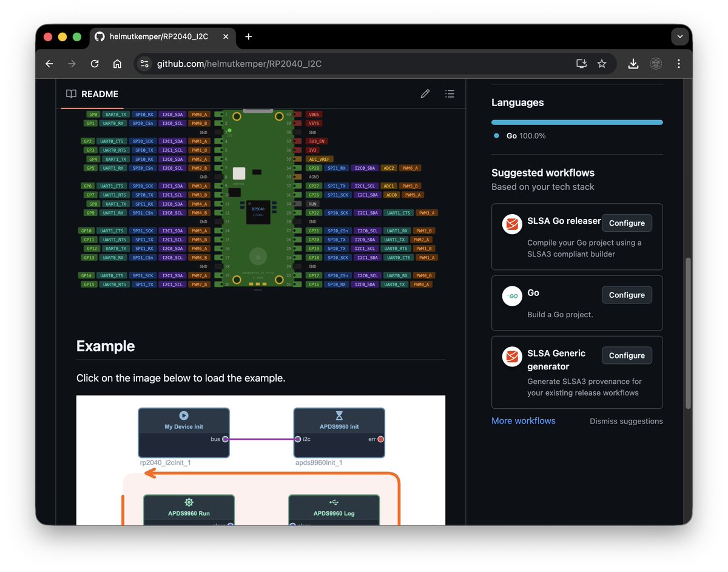Open the Chrome three-dot menu

click(x=678, y=64)
